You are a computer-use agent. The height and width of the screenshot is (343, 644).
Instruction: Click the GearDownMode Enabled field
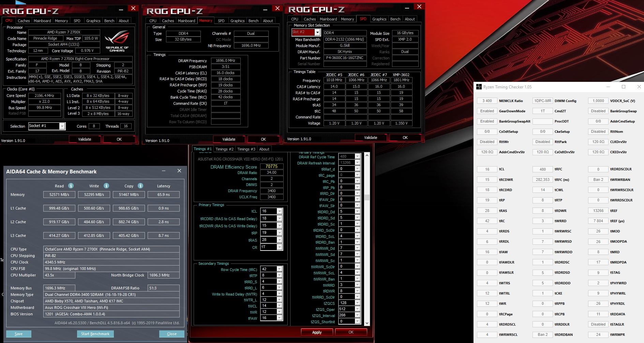click(487, 111)
